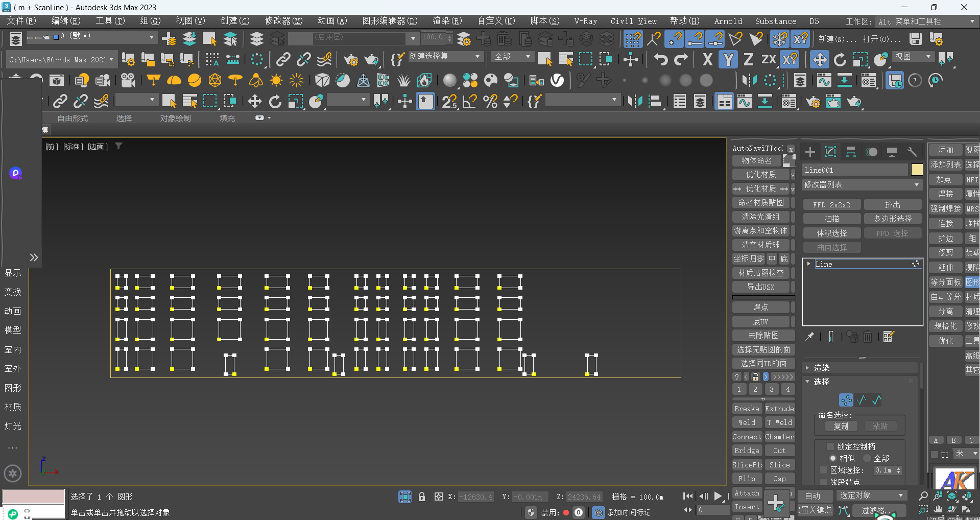Open the 全部 selection filter dropdown

(512, 56)
